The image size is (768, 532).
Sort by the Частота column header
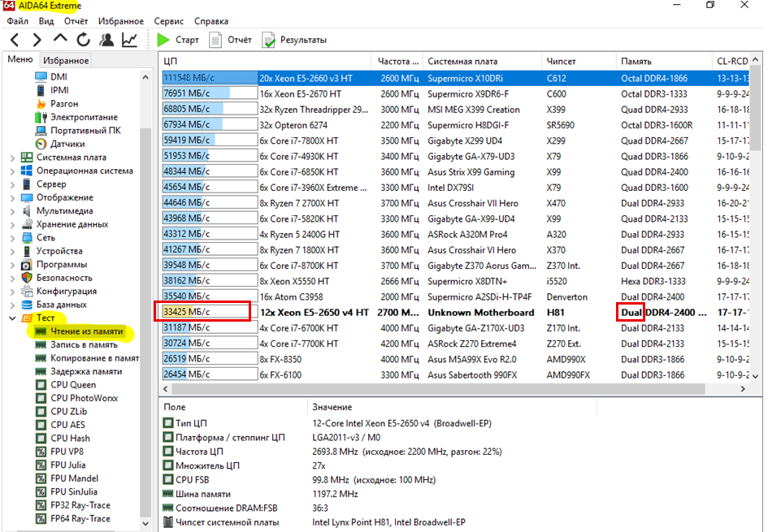(x=397, y=61)
